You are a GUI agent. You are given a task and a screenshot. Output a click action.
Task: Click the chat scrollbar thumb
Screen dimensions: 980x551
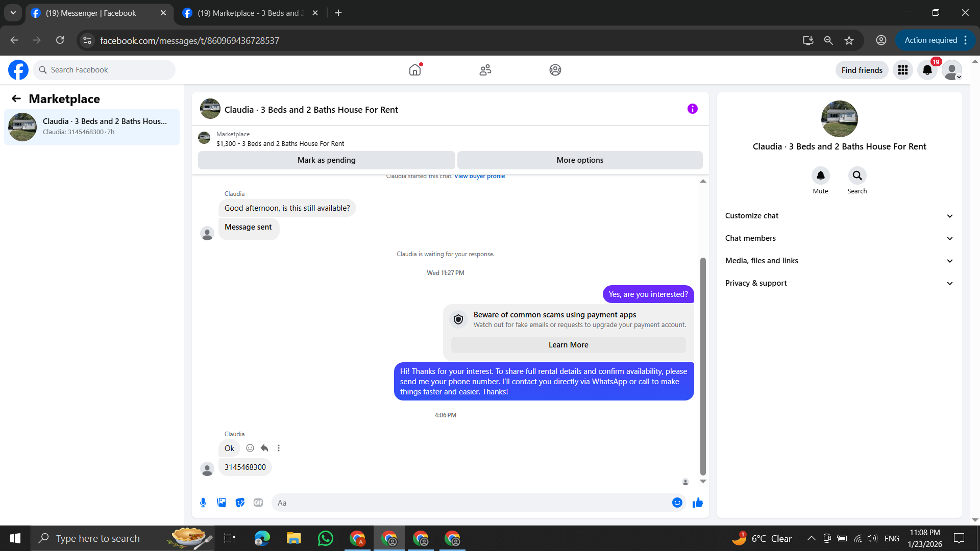click(x=703, y=366)
